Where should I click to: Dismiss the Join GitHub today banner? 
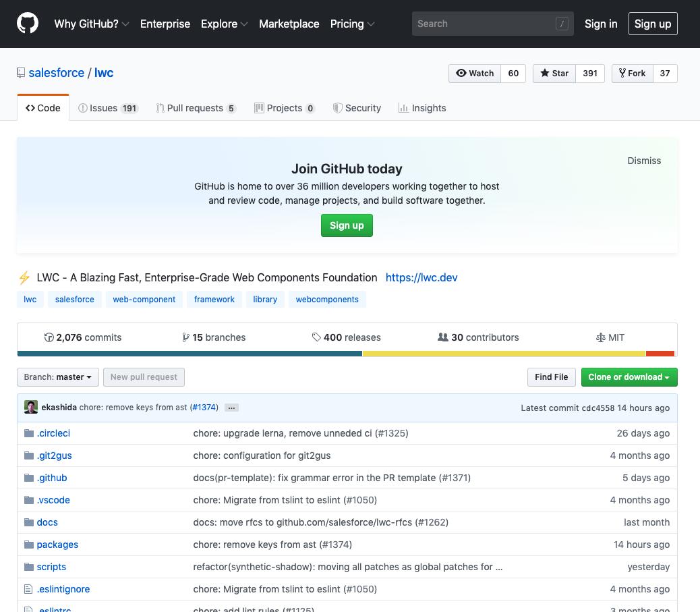point(643,161)
